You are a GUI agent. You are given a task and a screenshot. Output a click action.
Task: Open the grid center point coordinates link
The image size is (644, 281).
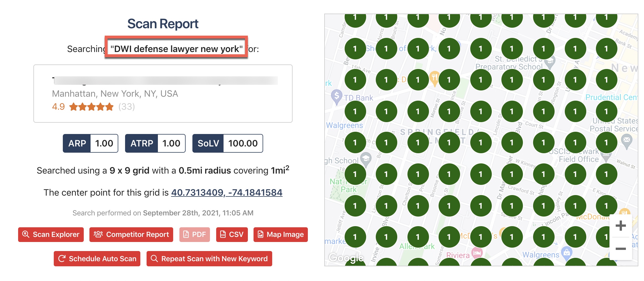tap(227, 193)
